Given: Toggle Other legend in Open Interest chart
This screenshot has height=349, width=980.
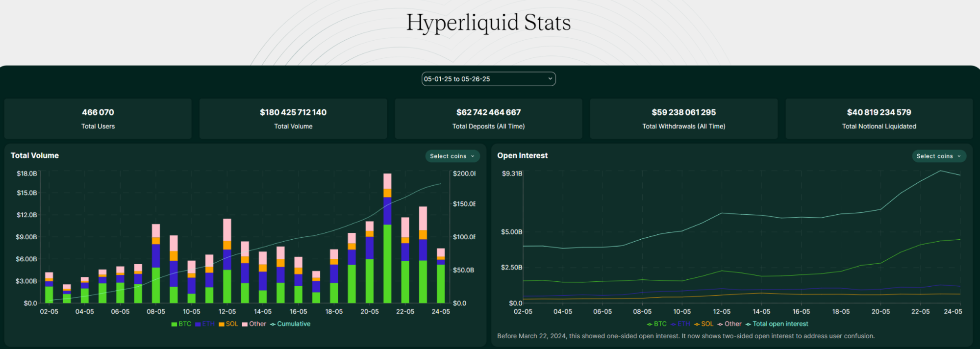Looking at the screenshot, I should (729, 324).
